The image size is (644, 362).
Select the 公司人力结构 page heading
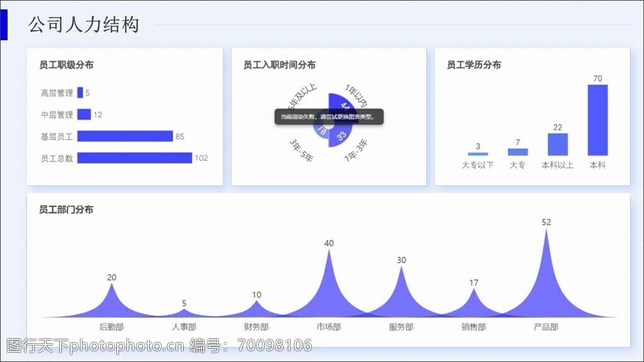pyautogui.click(x=84, y=25)
